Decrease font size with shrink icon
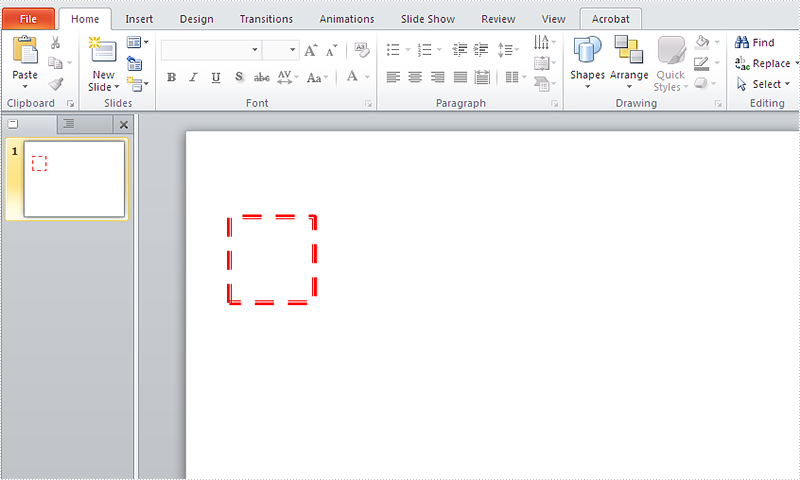 tap(332, 50)
